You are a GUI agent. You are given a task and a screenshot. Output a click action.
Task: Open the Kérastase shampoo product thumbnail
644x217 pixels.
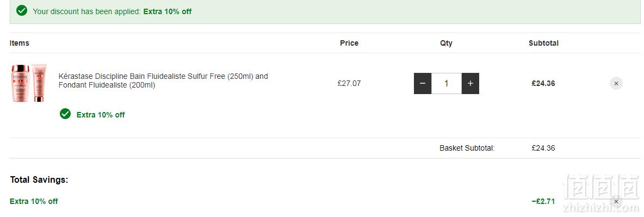pos(29,83)
